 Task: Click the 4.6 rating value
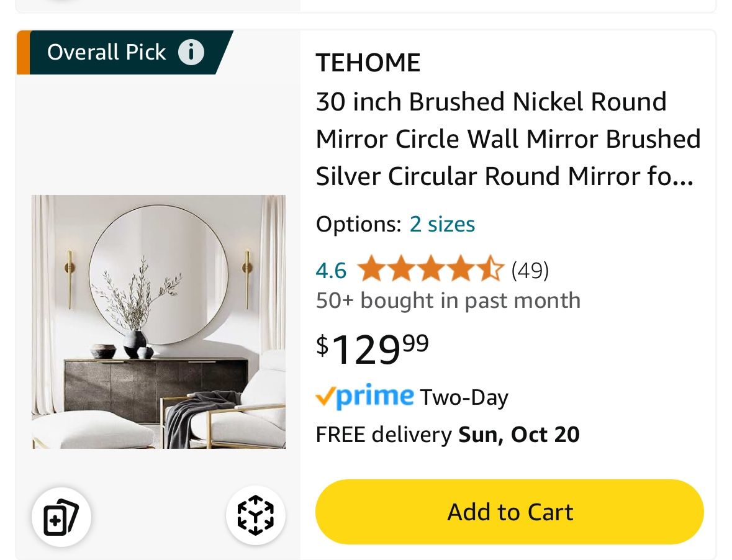point(331,269)
